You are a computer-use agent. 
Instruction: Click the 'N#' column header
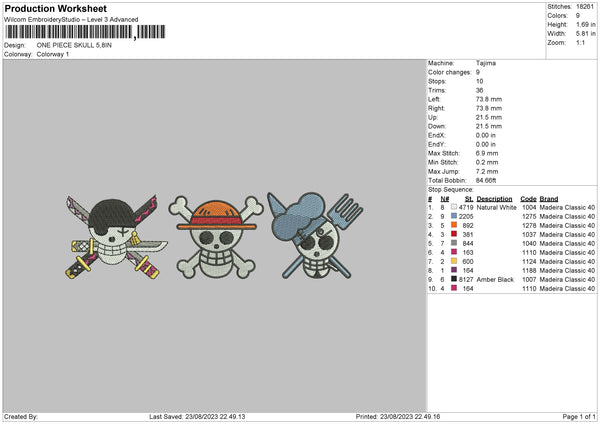(445, 199)
